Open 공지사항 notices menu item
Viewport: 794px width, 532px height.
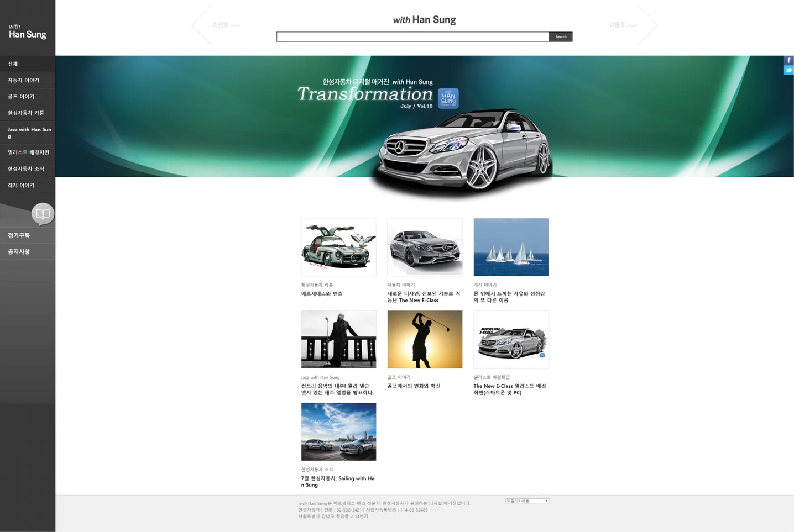pos(28,252)
